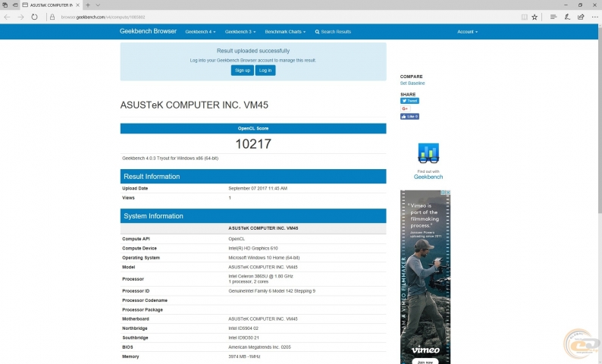Expand the Geekbench 4 menu
This screenshot has height=364, width=602.
[200, 32]
